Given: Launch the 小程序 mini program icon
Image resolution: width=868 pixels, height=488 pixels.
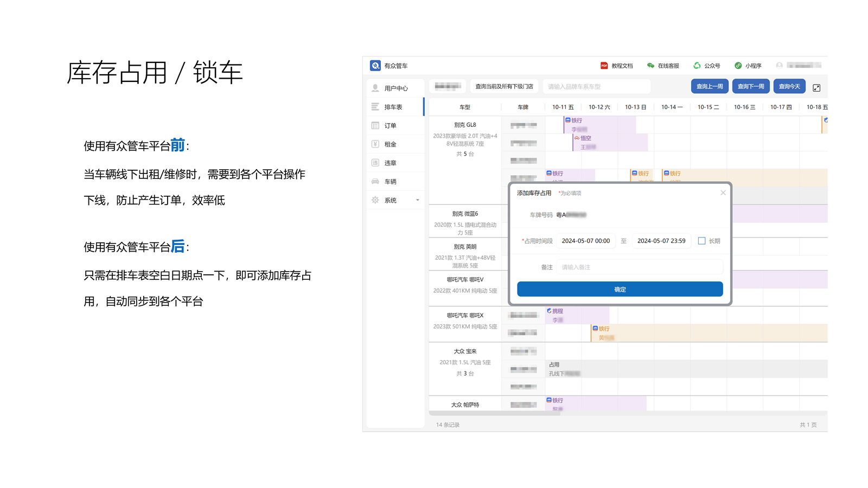Looking at the screenshot, I should [738, 65].
